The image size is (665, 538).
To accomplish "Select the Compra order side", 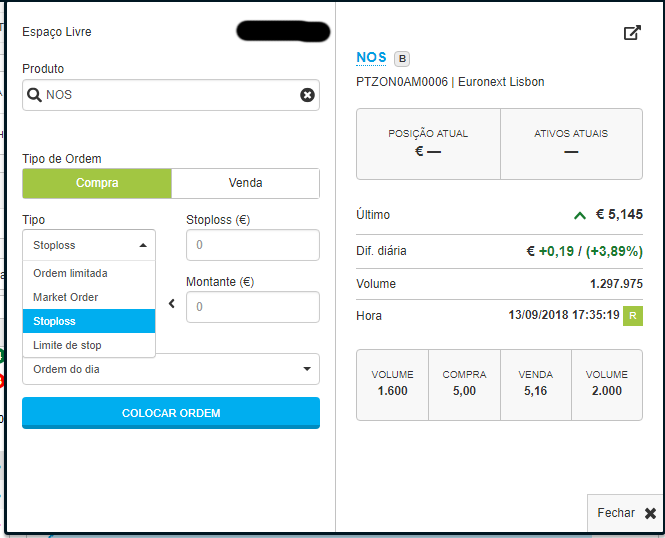I will [x=97, y=183].
